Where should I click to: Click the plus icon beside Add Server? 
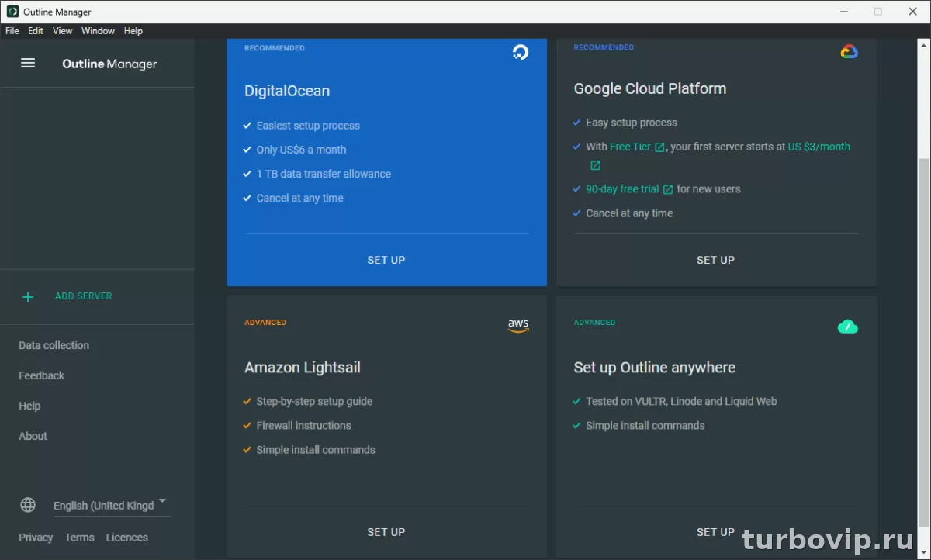[28, 296]
